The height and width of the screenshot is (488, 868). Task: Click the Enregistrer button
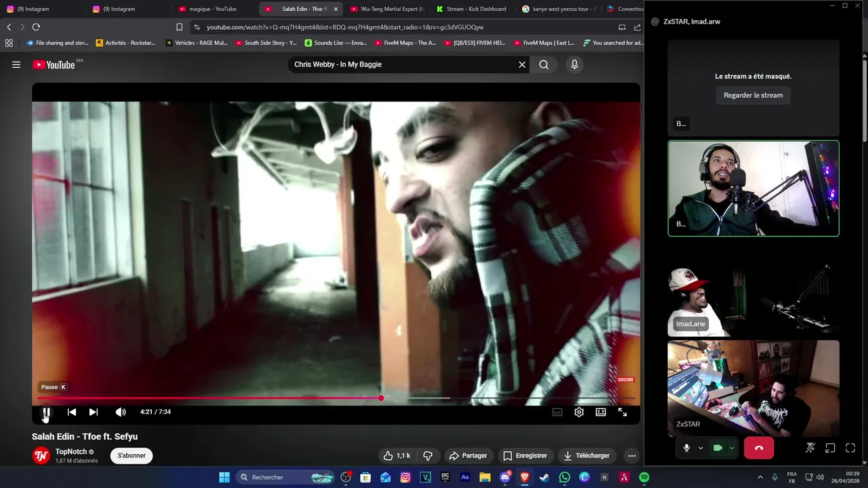(x=525, y=455)
